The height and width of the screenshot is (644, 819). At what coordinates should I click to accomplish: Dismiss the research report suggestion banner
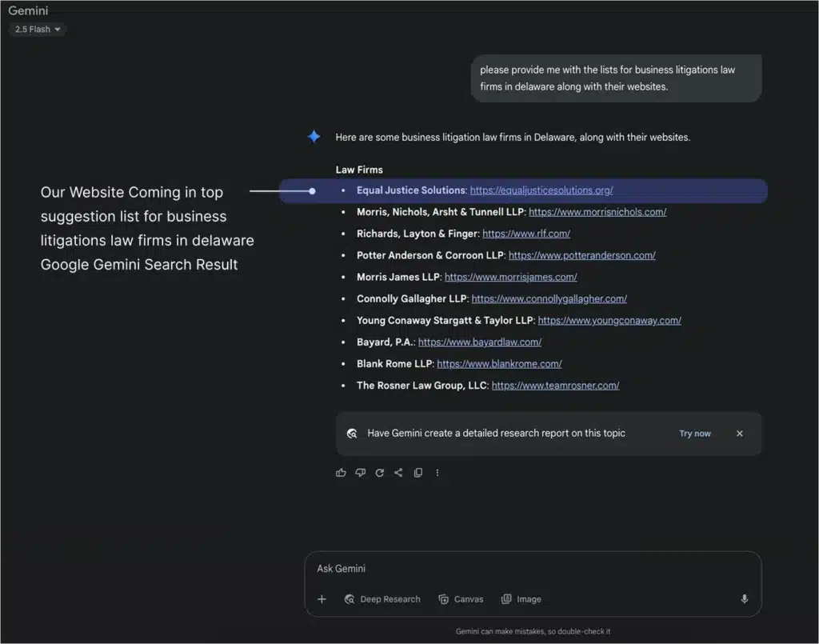click(x=740, y=434)
